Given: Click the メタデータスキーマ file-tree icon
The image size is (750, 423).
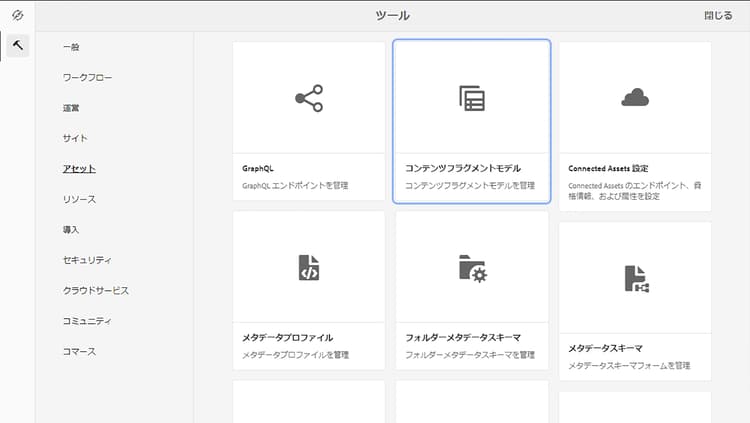Looking at the screenshot, I should [x=637, y=278].
